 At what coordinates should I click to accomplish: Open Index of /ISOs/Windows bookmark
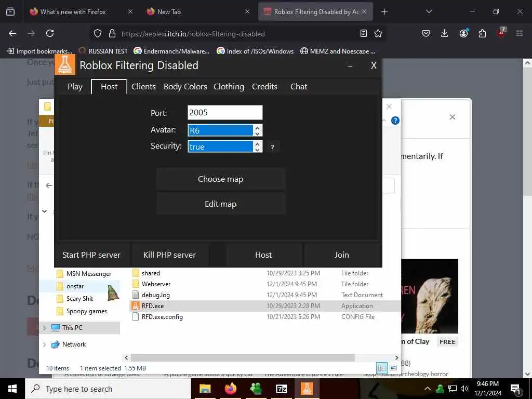coord(255,51)
